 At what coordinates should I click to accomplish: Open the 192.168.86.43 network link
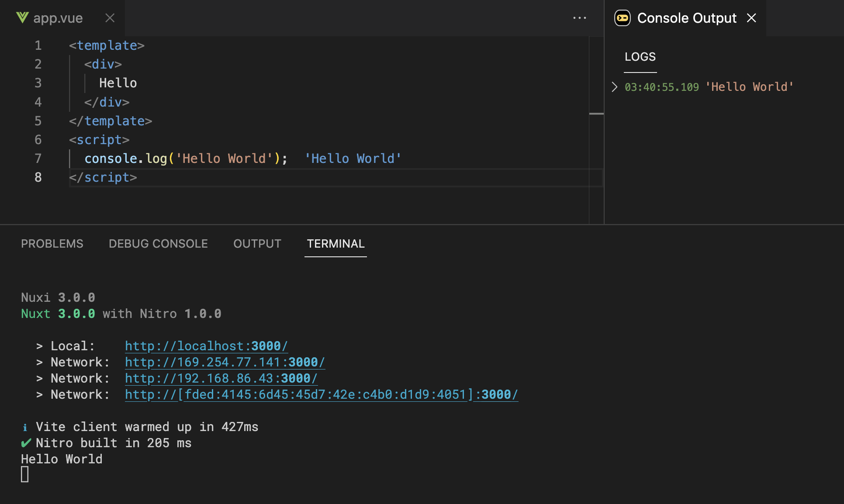(221, 378)
